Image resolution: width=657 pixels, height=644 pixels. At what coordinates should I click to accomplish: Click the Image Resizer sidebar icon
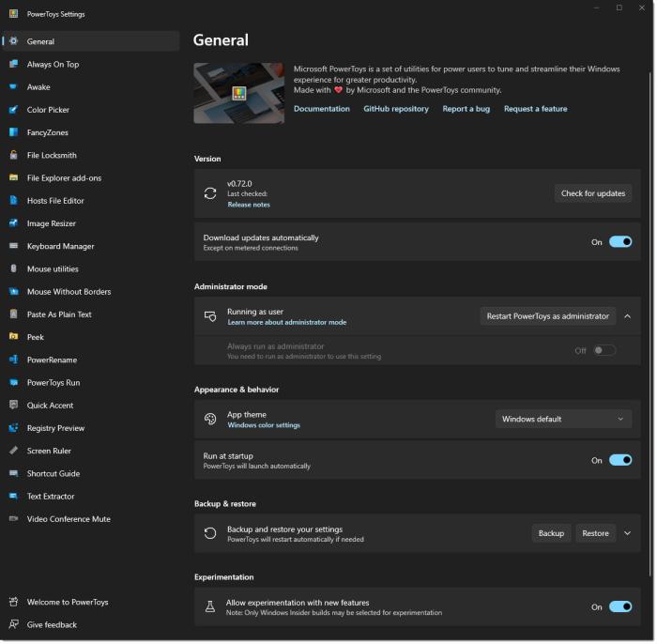click(13, 223)
